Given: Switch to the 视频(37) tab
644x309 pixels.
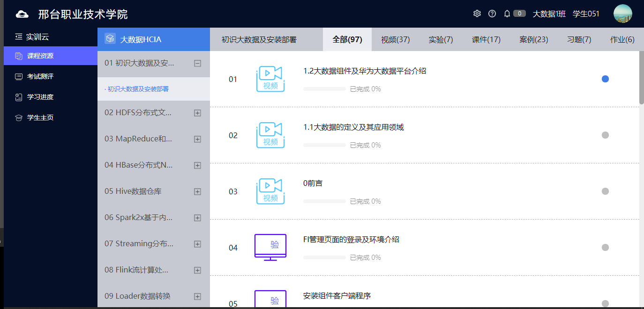Looking at the screenshot, I should [x=395, y=39].
